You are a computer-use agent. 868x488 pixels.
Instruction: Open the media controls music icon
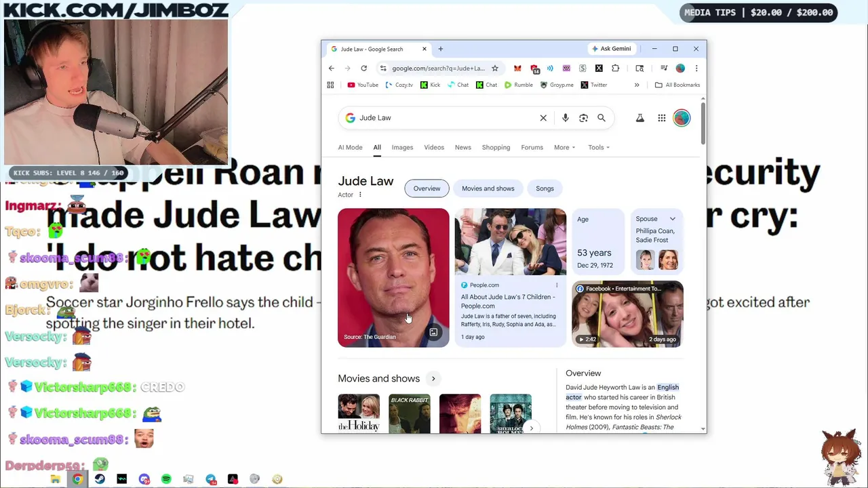pos(664,68)
